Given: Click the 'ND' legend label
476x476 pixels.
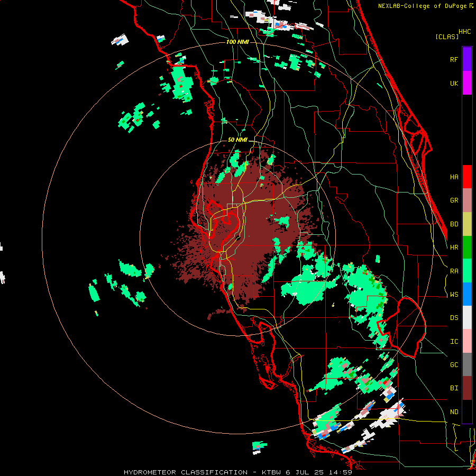Looking at the screenshot, I should [x=454, y=412].
